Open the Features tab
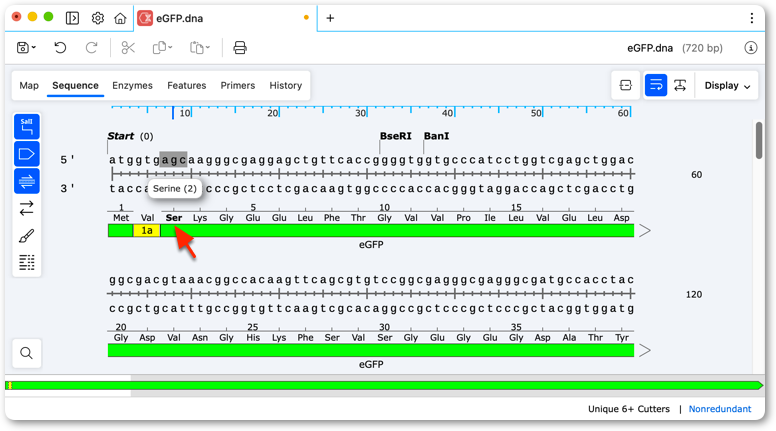This screenshot has height=431, width=776. coord(187,86)
